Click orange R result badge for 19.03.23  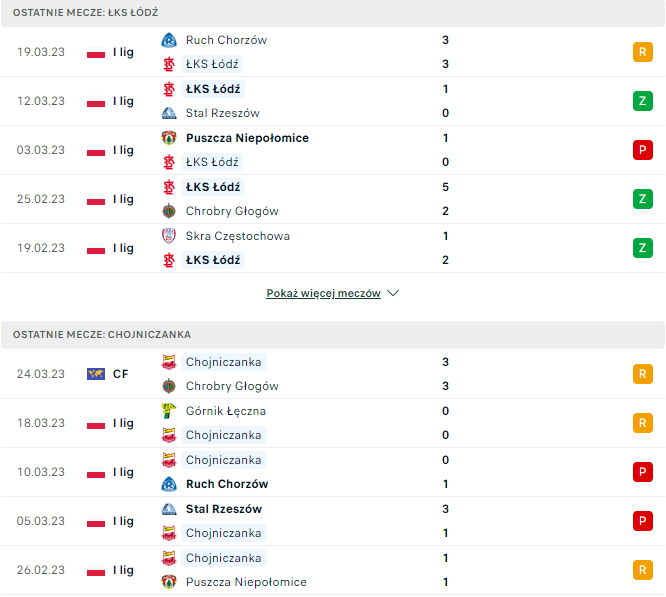(x=642, y=52)
